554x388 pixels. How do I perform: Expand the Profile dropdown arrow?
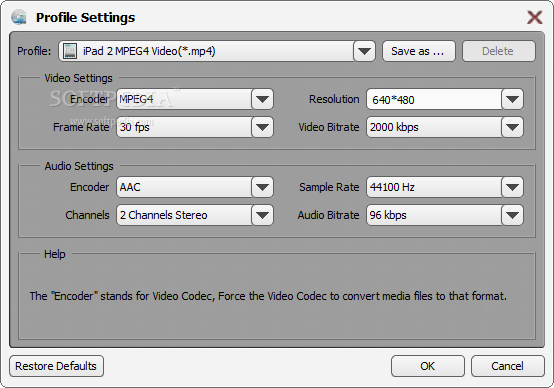(x=364, y=51)
